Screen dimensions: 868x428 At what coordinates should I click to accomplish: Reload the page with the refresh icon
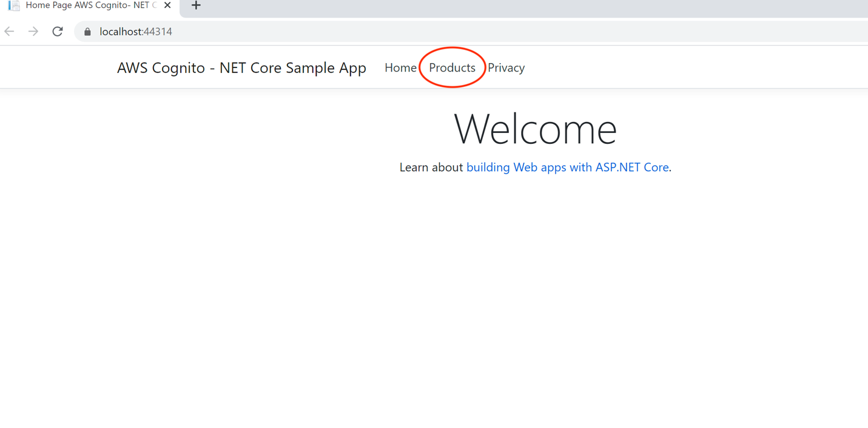[58, 32]
